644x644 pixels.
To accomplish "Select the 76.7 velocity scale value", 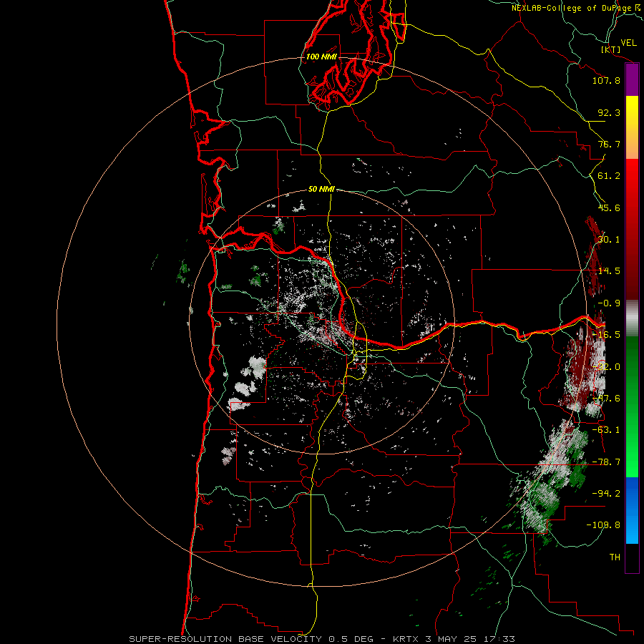I will point(609,144).
